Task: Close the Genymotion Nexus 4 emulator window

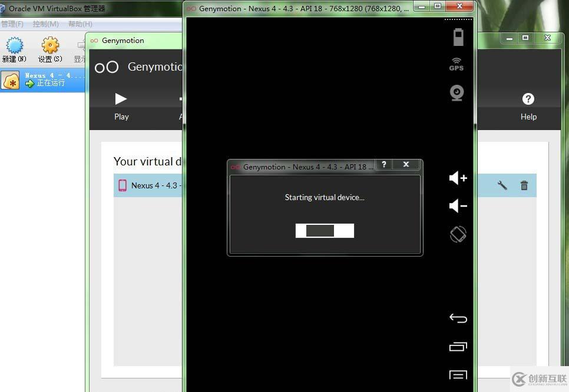Action: click(x=460, y=6)
